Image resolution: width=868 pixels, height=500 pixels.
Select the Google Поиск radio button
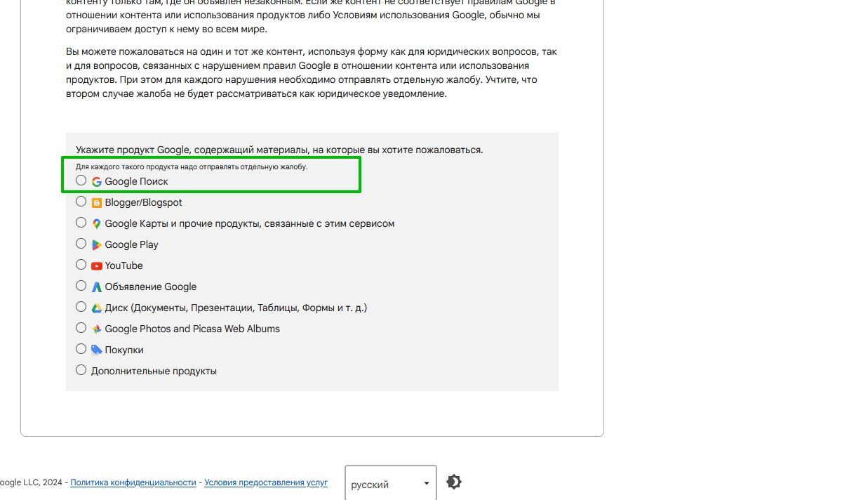click(81, 180)
